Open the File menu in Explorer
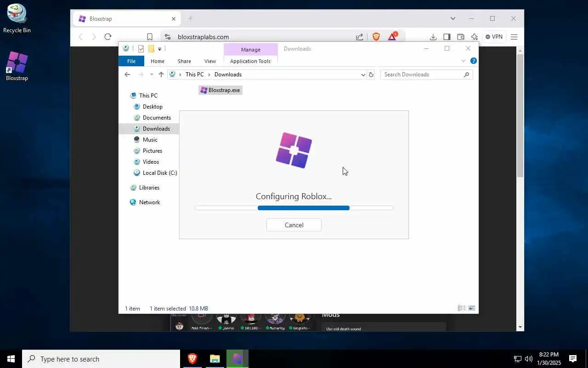 tap(131, 61)
